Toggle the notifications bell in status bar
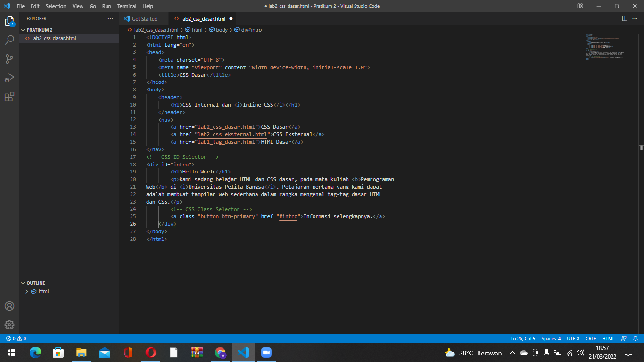 [x=636, y=338]
